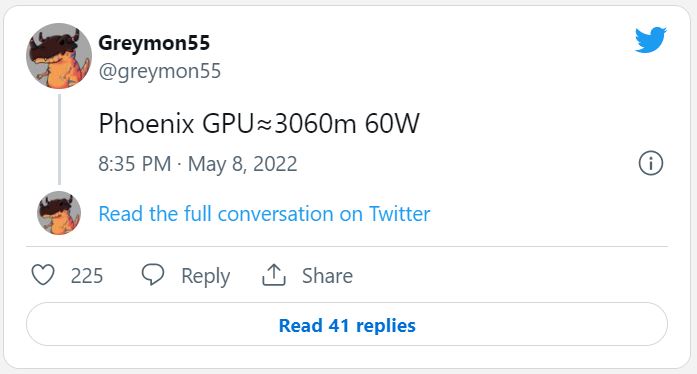Image resolution: width=697 pixels, height=374 pixels.
Task: Click the horizontal divider above action row
Action: click(347, 246)
